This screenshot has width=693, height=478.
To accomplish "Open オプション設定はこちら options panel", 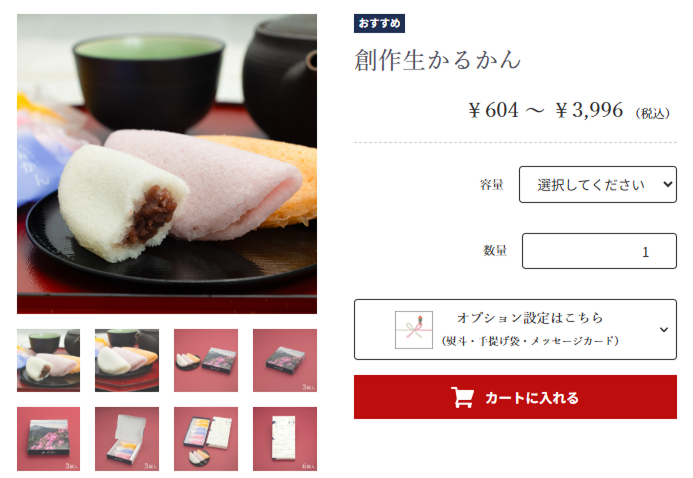I will [x=515, y=330].
